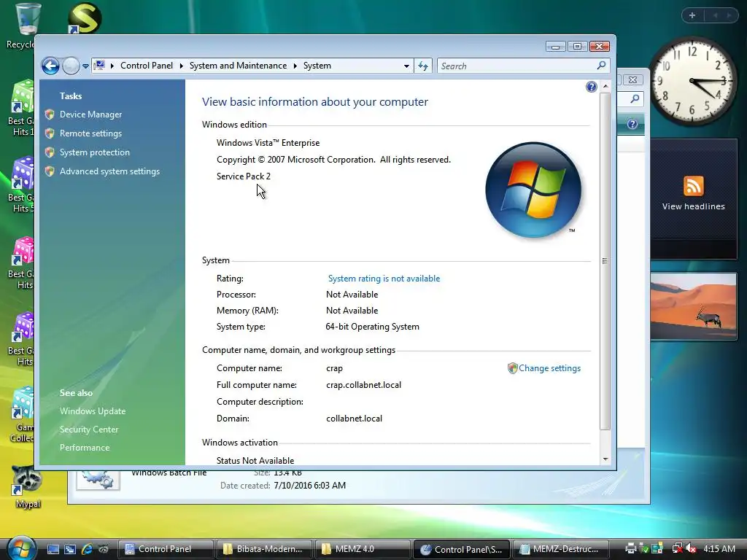Open Remote settings task
The height and width of the screenshot is (560, 747).
click(x=90, y=133)
